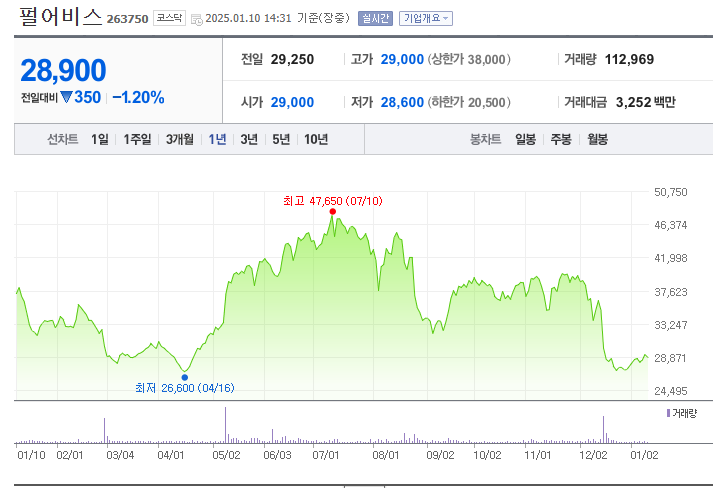Open the 월봉 monthly candle chart
This screenshot has width=713, height=488.
tap(598, 139)
